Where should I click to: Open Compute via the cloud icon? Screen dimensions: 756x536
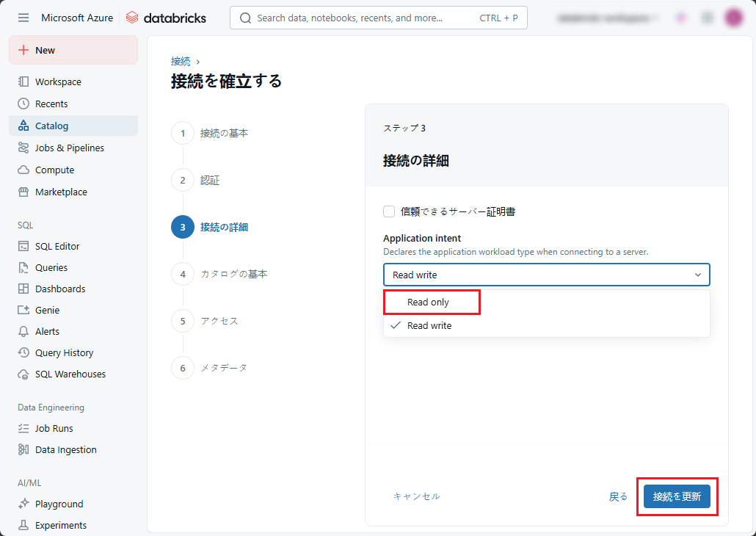(23, 170)
